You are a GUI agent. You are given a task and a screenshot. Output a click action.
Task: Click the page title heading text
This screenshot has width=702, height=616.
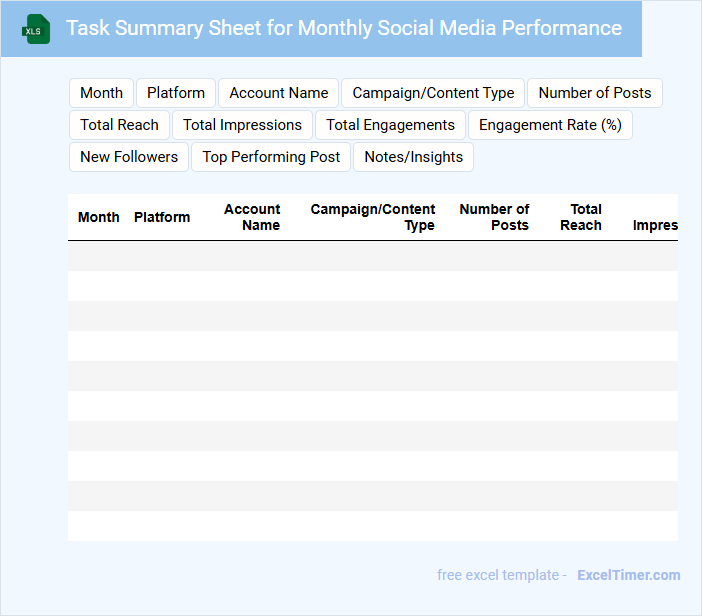click(x=343, y=28)
